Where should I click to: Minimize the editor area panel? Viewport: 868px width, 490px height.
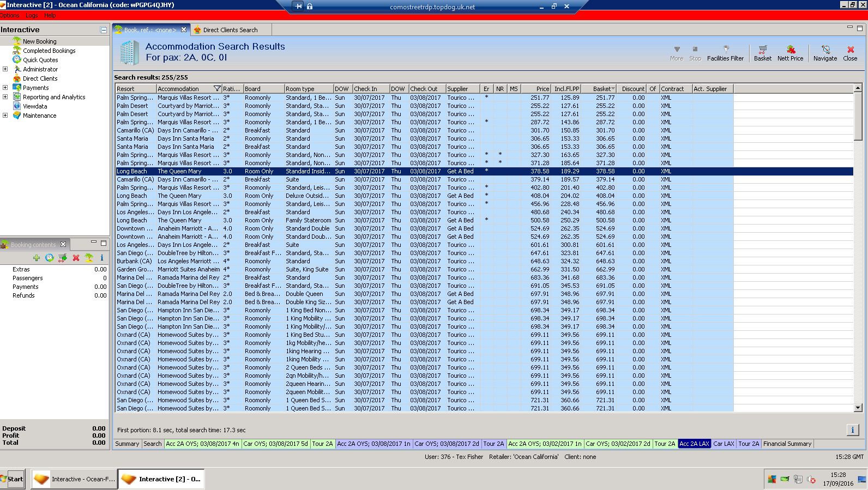coord(849,27)
